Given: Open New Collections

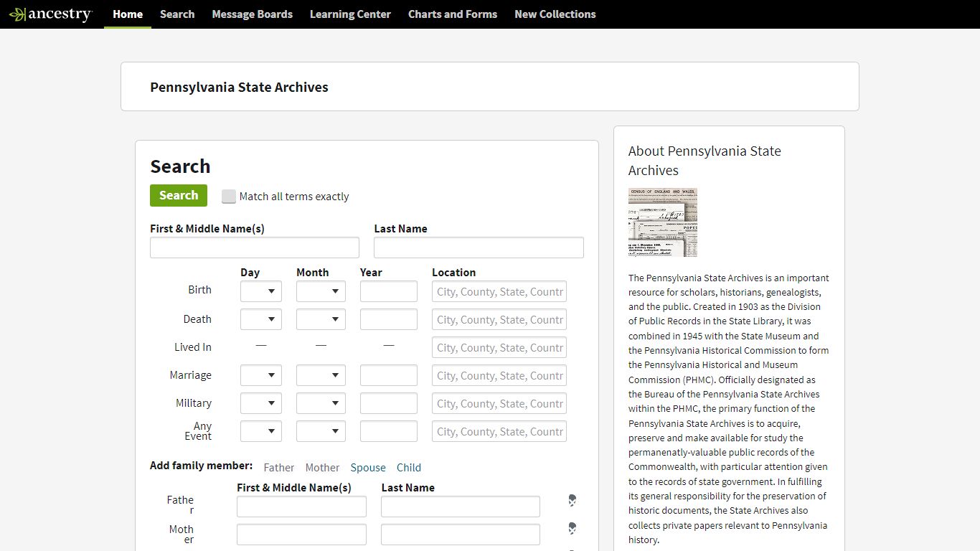Looking at the screenshot, I should [x=555, y=14].
